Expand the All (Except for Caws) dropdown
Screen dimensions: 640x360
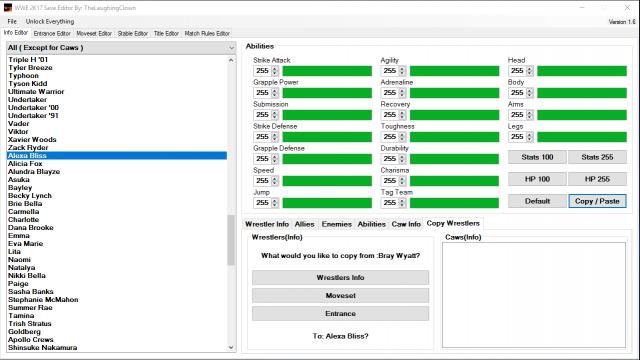click(121, 48)
